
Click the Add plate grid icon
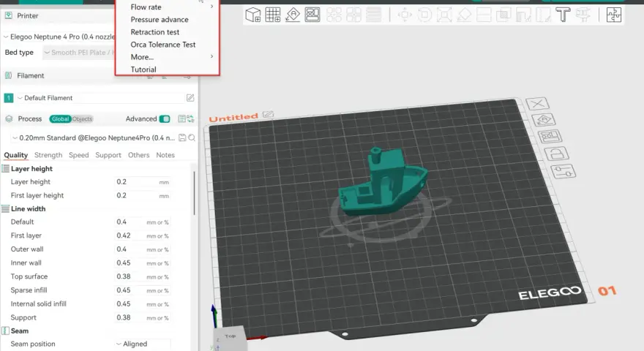(273, 15)
